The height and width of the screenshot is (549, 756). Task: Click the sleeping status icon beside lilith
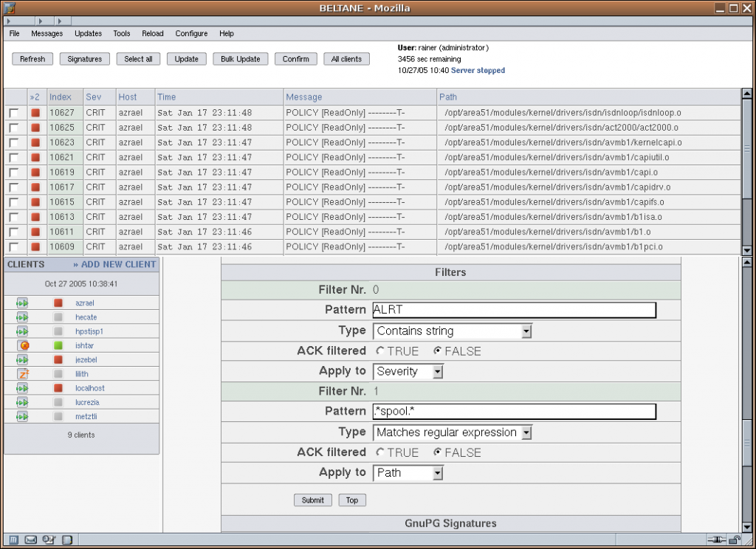[22, 374]
